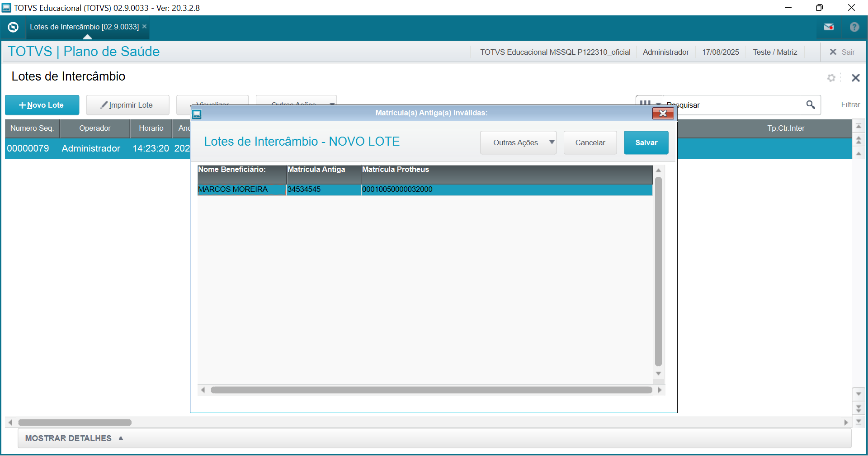Select the MARCOS MOREIRA cell

[x=242, y=190]
